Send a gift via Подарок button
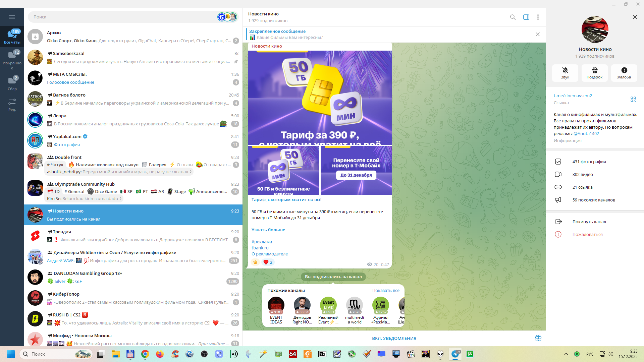Screen dimensions: 644x362 click(x=594, y=73)
